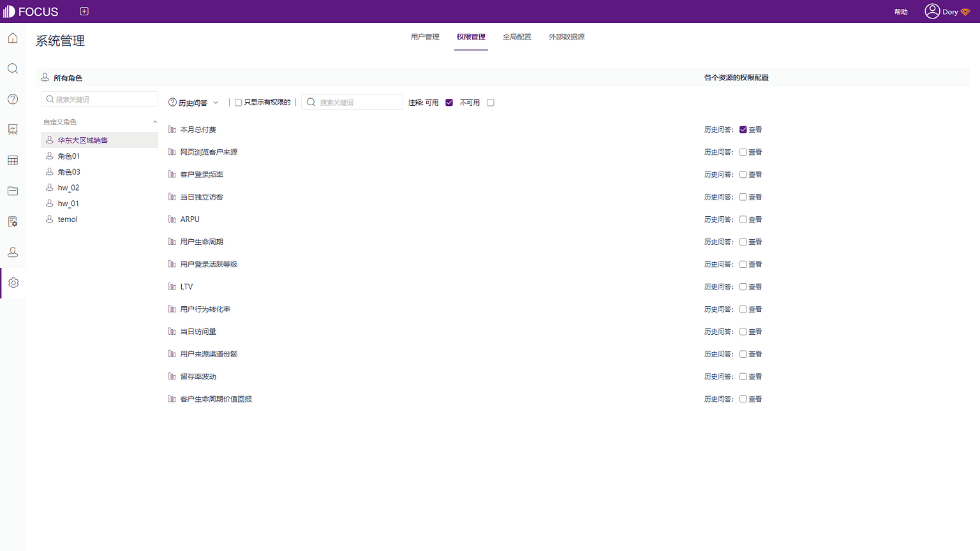The height and width of the screenshot is (551, 980).
Task: Click chart icon of ARPU row
Action: (x=172, y=219)
